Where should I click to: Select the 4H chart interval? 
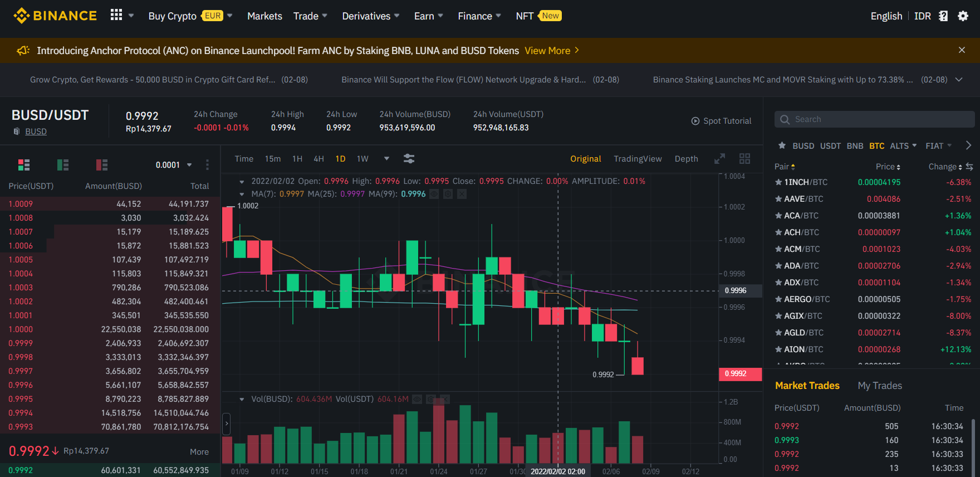(318, 159)
